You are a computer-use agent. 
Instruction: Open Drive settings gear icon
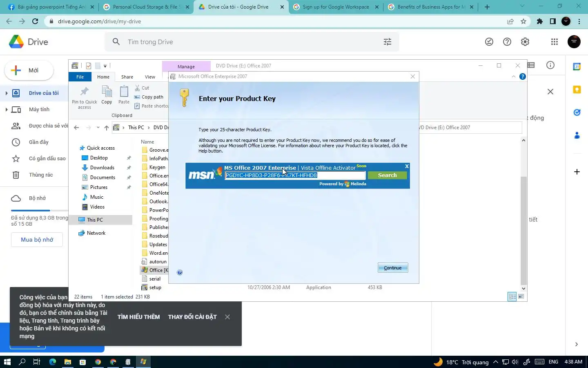click(525, 42)
